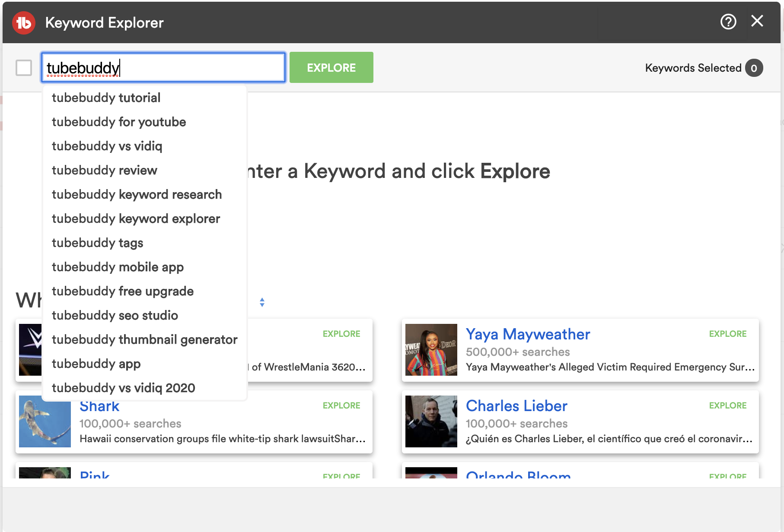This screenshot has width=784, height=532.
Task: Explore the WrestleMania trending card
Action: coord(341,334)
